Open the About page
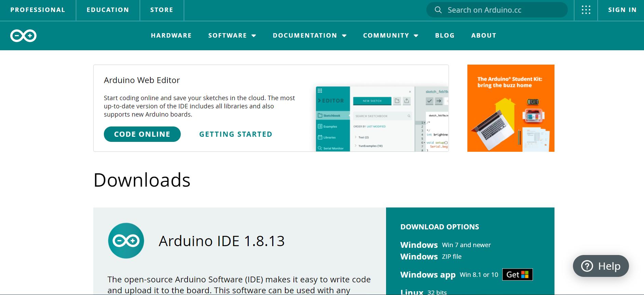 [x=484, y=36]
